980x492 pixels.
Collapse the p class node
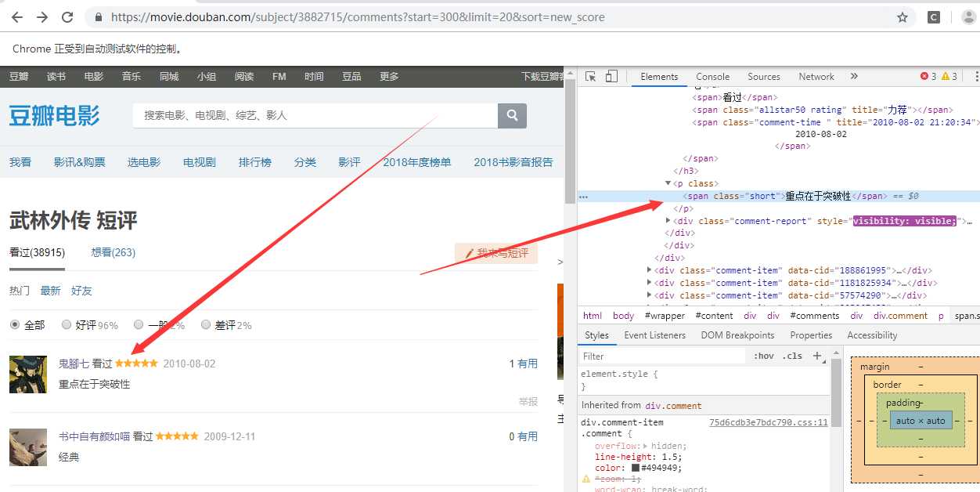[668, 183]
